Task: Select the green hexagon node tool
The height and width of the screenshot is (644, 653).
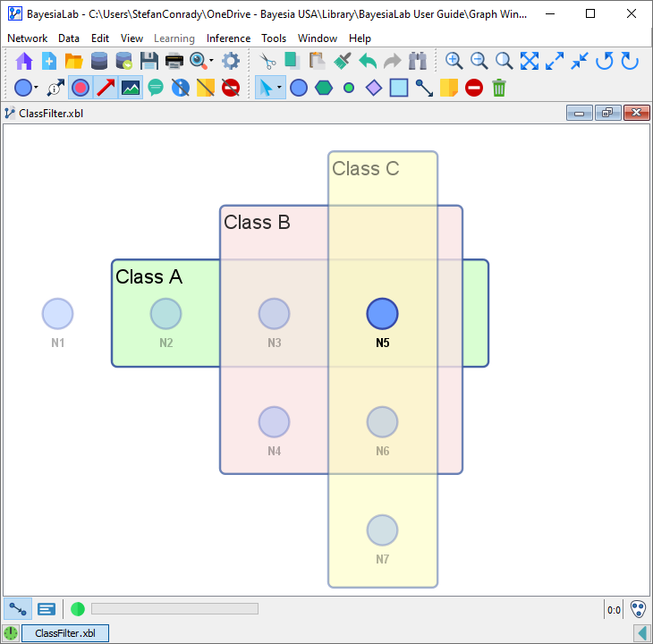Action: [x=324, y=88]
